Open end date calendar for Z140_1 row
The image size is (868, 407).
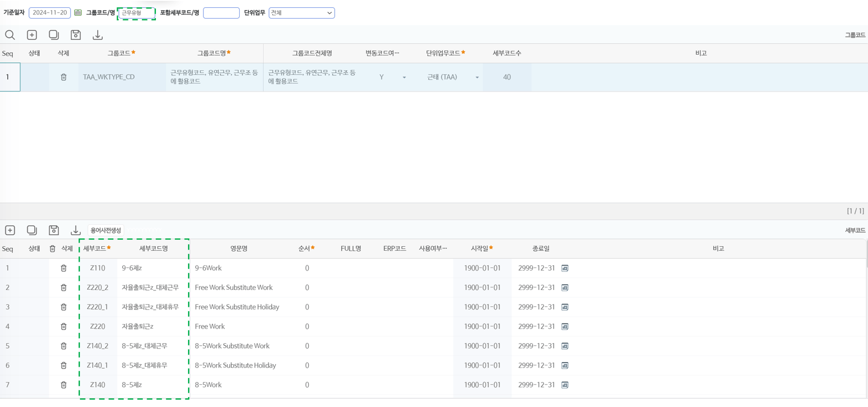[565, 365]
